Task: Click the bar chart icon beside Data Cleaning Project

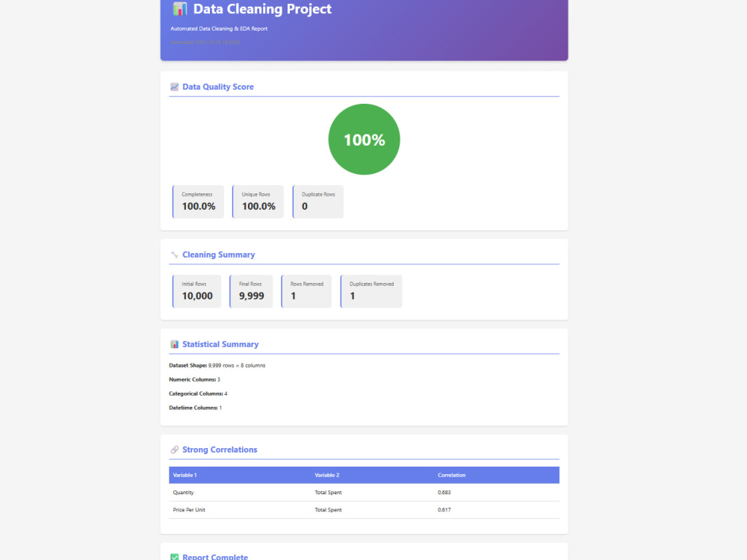Action: tap(179, 8)
